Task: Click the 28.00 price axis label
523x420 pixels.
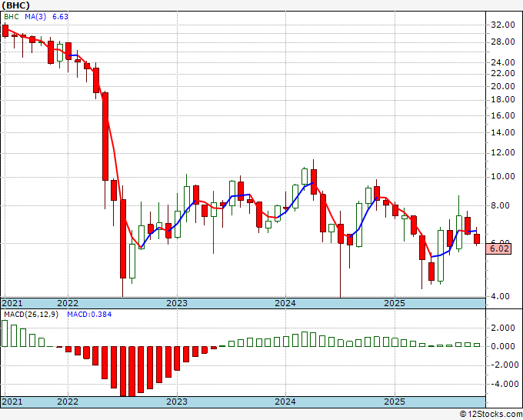Action: pyautogui.click(x=503, y=42)
